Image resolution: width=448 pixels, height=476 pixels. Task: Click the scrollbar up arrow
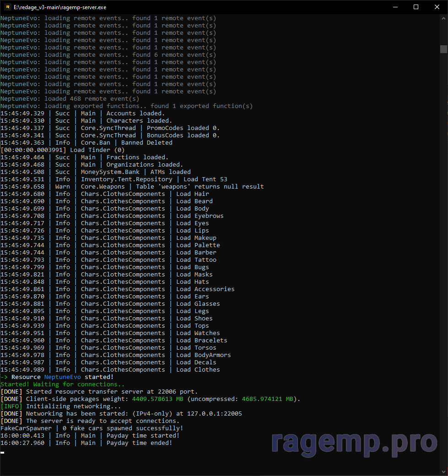click(x=443, y=19)
